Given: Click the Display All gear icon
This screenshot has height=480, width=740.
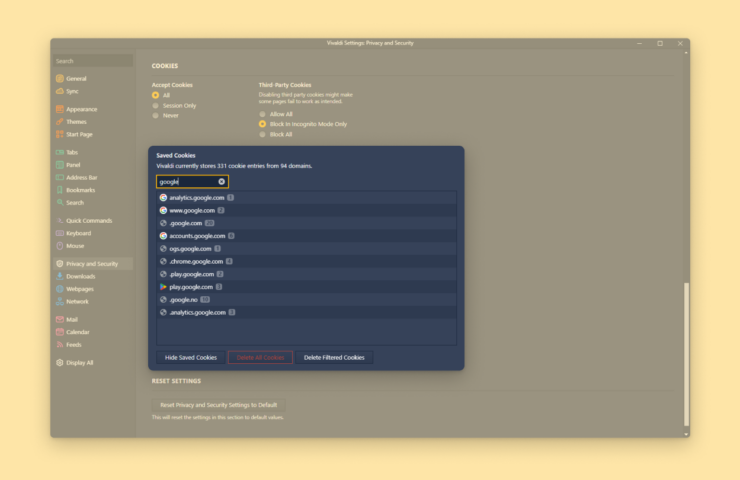Looking at the screenshot, I should click(59, 362).
